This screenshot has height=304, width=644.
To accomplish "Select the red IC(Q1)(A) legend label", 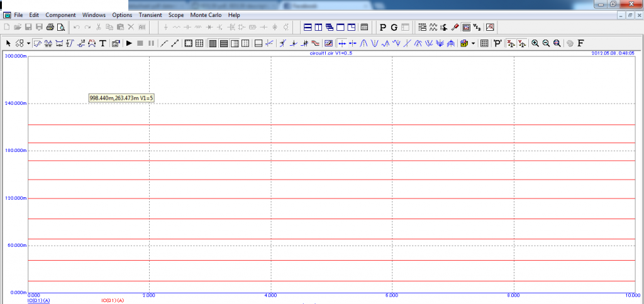I will pos(113,300).
